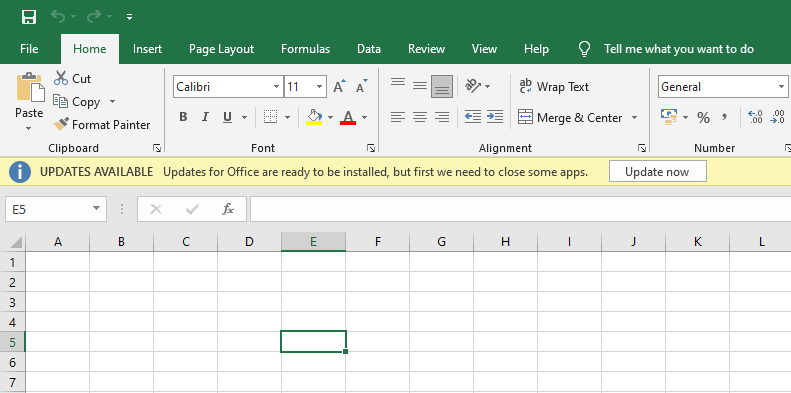Apply Comma Style format

(x=724, y=118)
